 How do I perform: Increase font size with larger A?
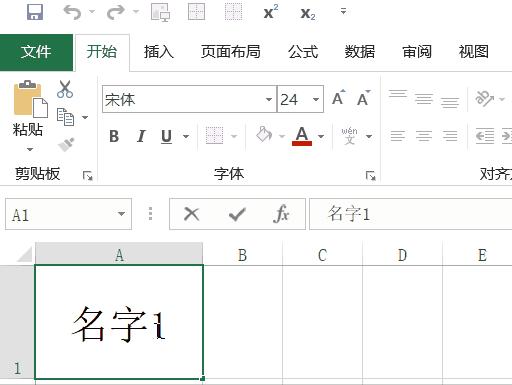pyautogui.click(x=339, y=98)
